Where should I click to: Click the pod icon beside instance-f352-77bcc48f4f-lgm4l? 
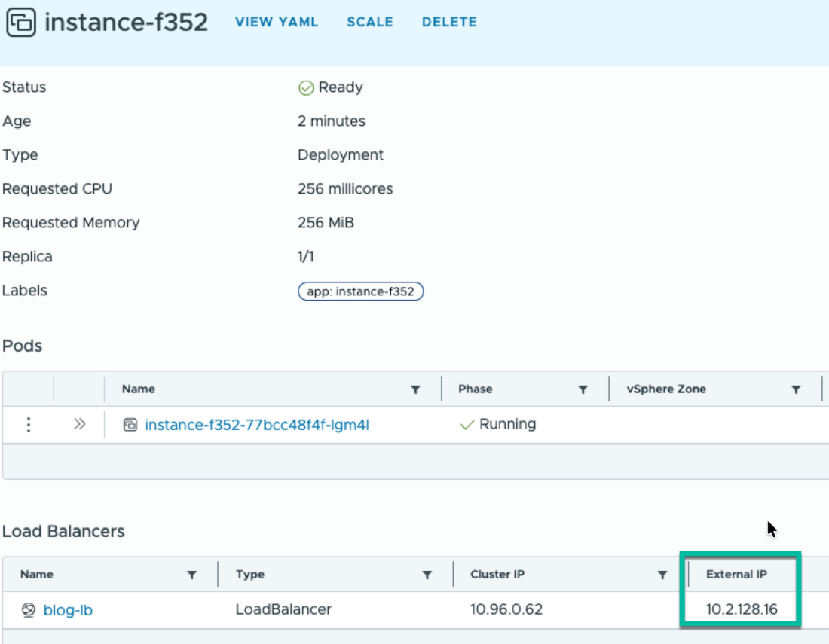pyautogui.click(x=130, y=424)
